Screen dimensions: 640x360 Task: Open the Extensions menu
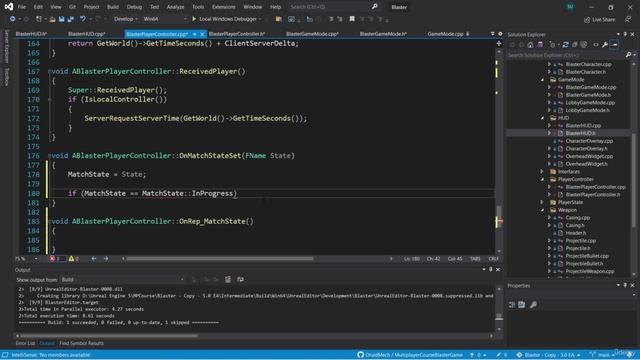click(224, 7)
